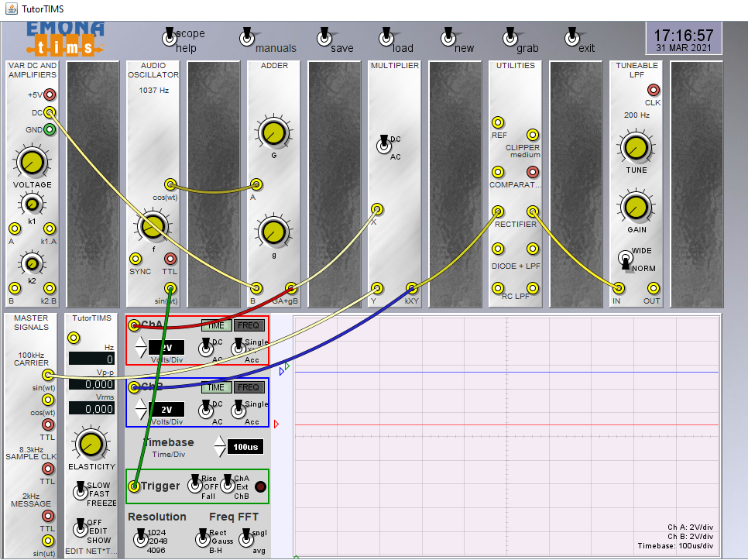Click the Multiplier X input socket
Viewport: 748px width, 560px height.
point(377,209)
